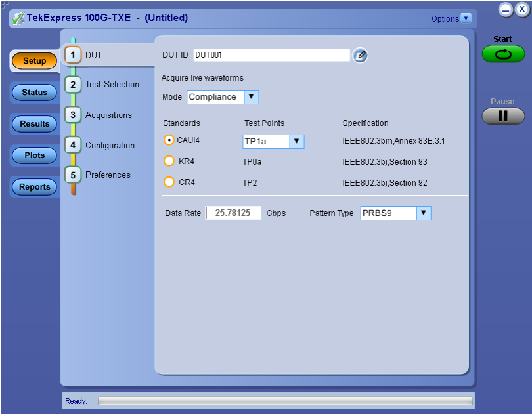Click step 4 number icon
This screenshot has height=414, width=532.
coord(74,145)
